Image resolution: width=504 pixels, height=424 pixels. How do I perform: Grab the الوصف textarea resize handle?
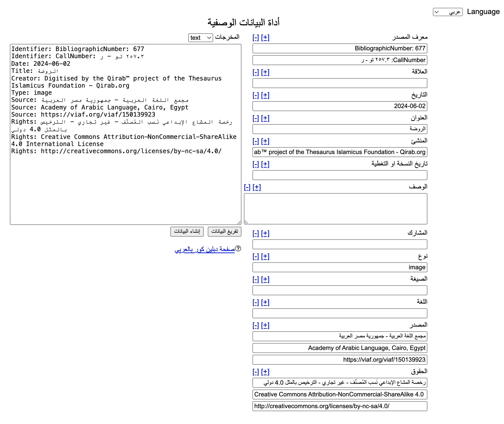pos(246,222)
